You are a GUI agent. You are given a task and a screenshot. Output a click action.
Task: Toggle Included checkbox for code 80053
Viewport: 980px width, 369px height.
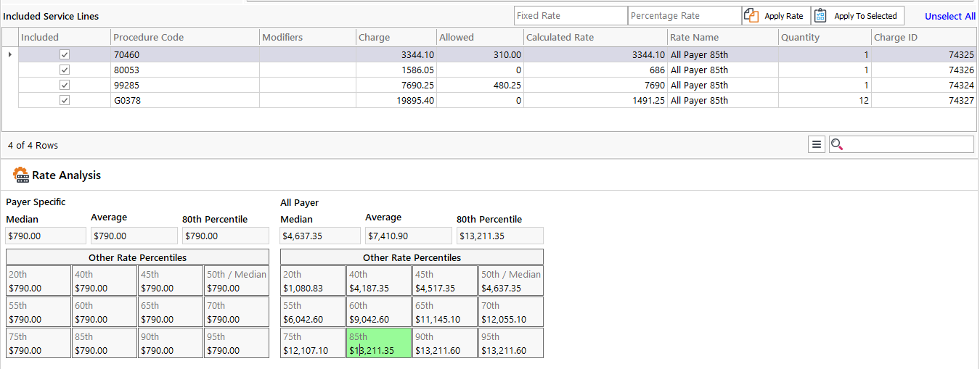tap(65, 70)
